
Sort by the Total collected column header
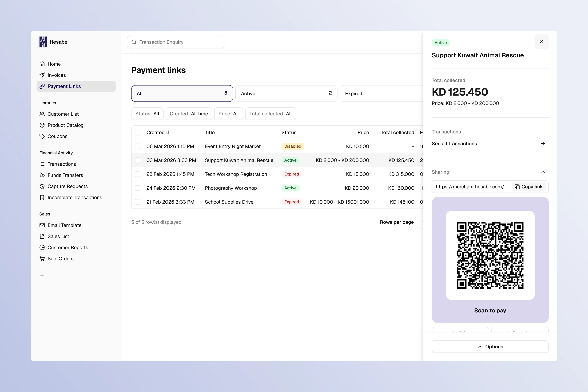point(397,133)
